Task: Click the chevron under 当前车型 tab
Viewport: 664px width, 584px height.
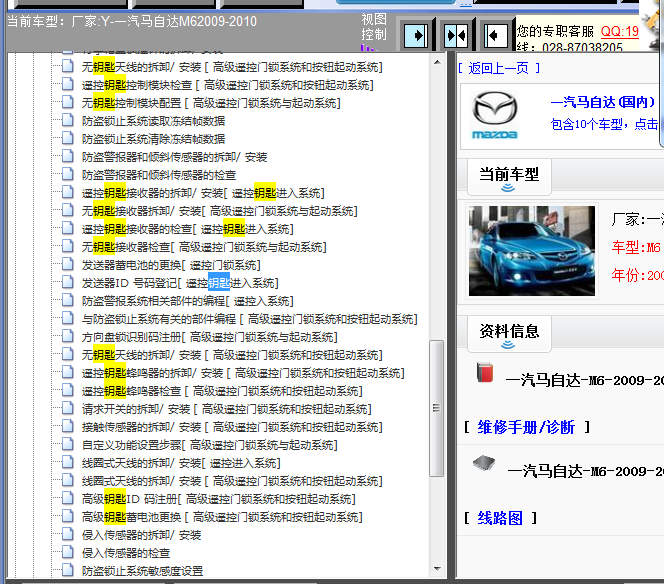Action: point(508,188)
